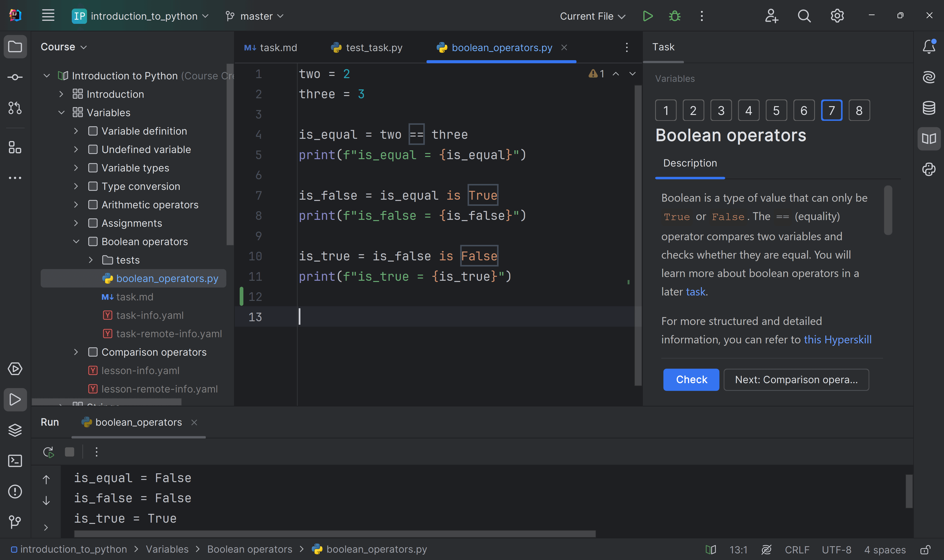The image size is (944, 560).
Task: Select task step 3 in Variables
Action: click(721, 110)
